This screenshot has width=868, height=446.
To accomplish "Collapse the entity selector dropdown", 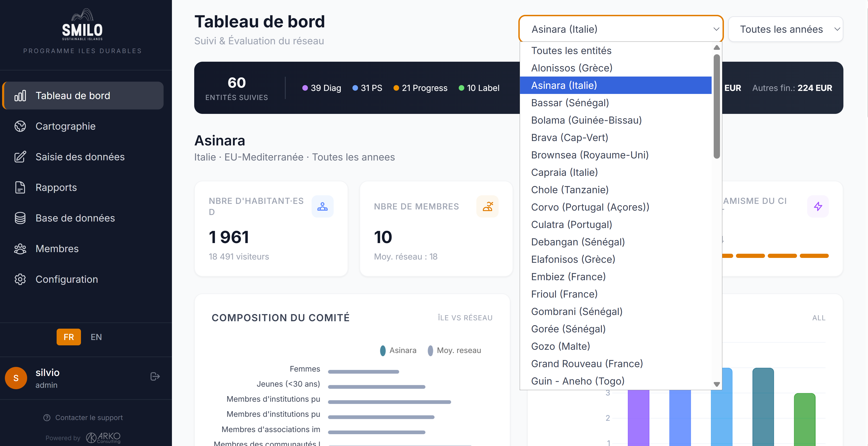I will 620,29.
